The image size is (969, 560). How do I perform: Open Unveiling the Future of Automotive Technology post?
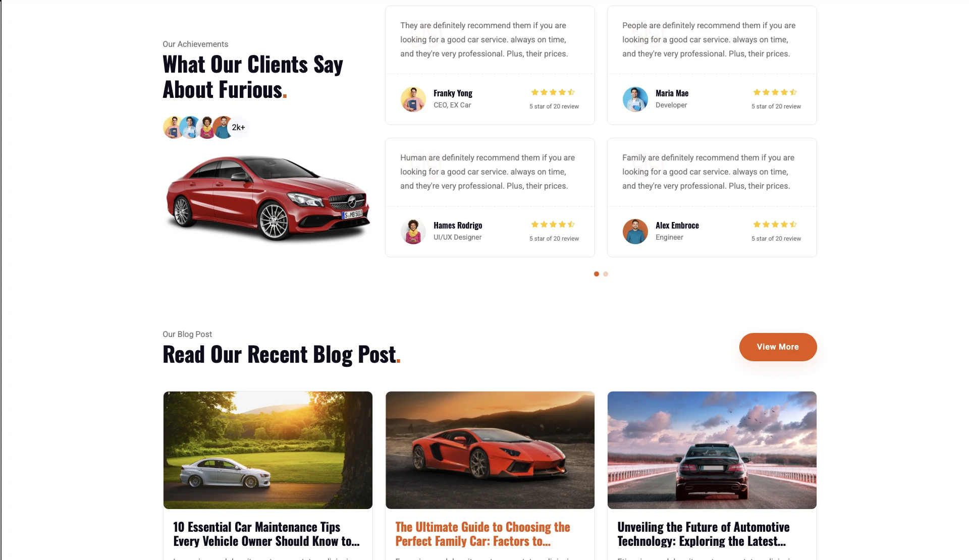pyautogui.click(x=704, y=534)
